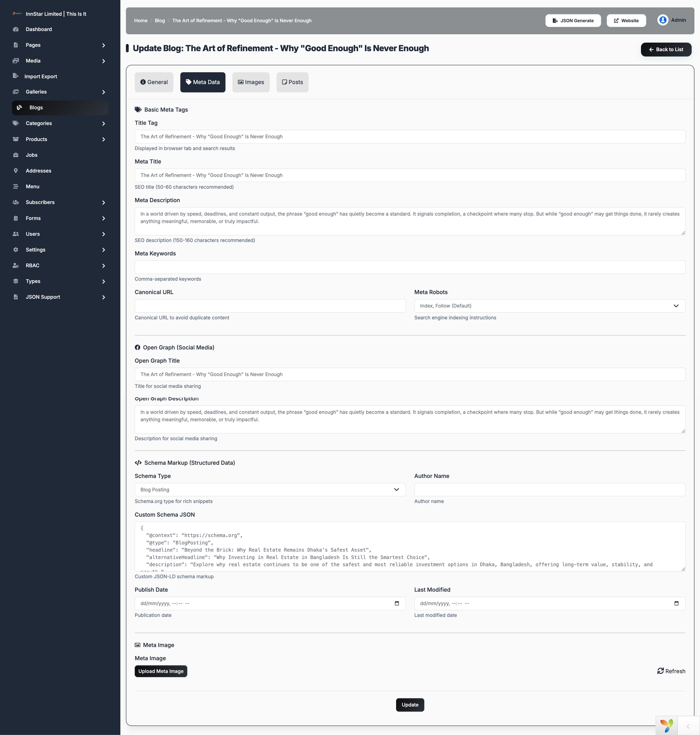700x735 pixels.
Task: Click the RBAC sidebar icon
Action: (16, 265)
